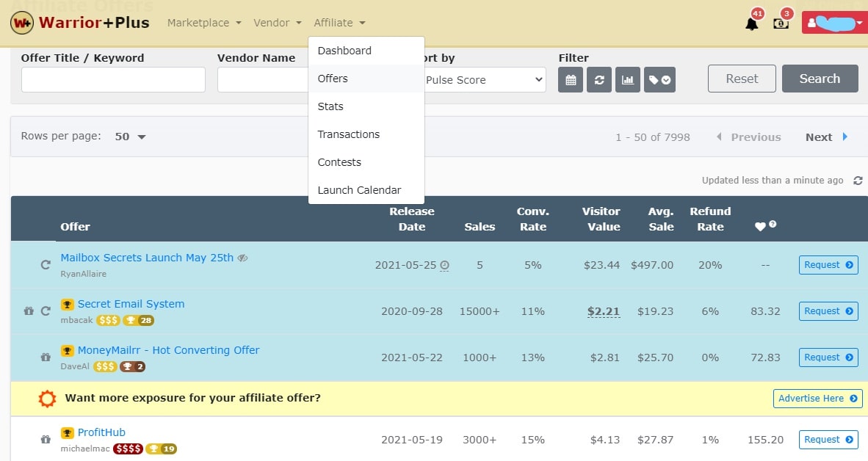868x461 pixels.
Task: Click the gift icon beside ProfitHub
Action: (46, 440)
